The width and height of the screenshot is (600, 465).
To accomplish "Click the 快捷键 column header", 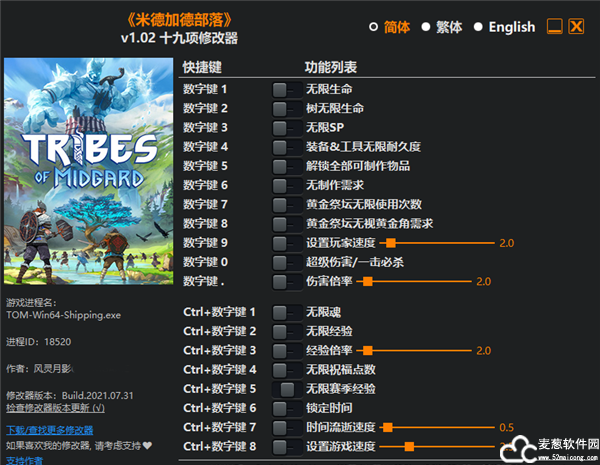I will [202, 67].
